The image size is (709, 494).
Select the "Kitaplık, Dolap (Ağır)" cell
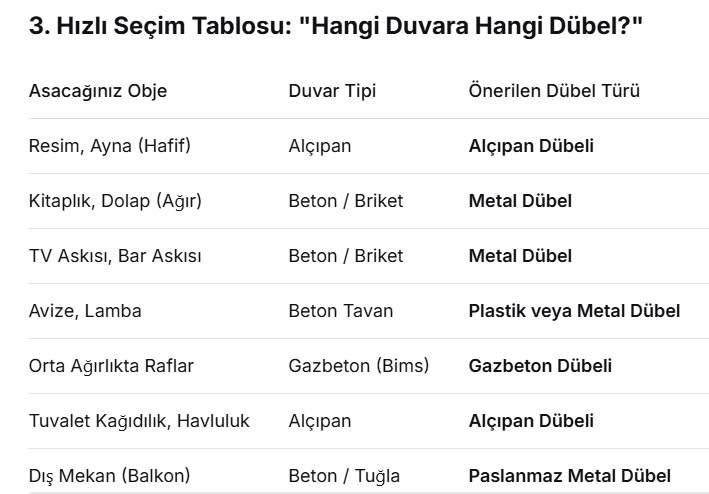115,201
